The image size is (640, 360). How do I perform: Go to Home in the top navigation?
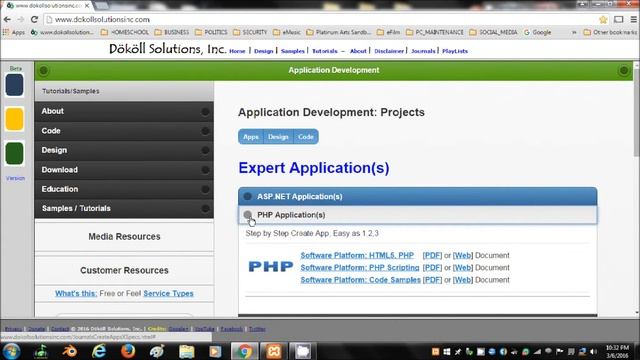pos(237,51)
